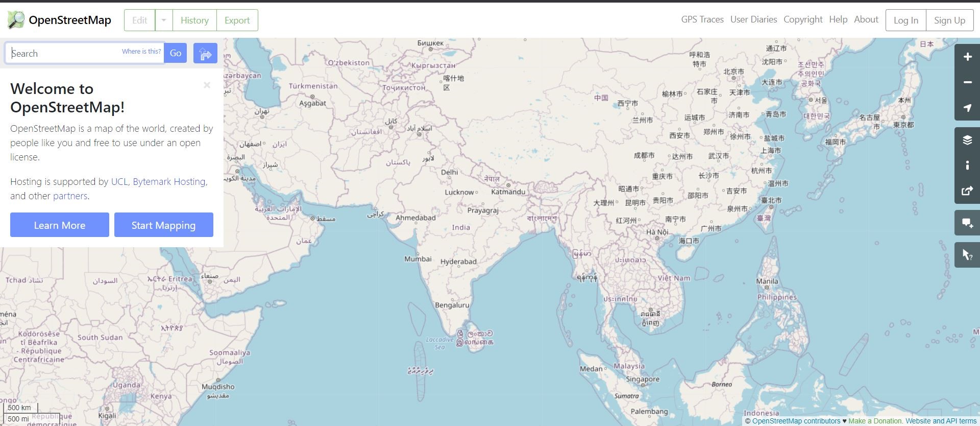Open the Help page
980x426 pixels.
tap(838, 19)
